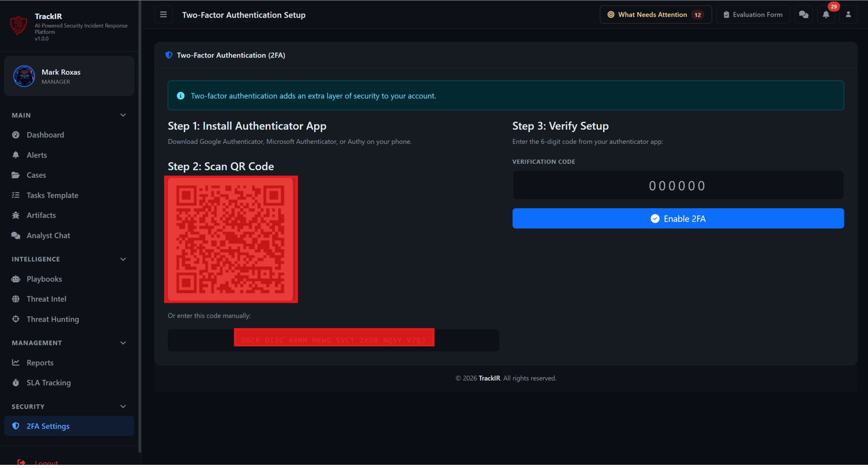Click the Threat Hunting crosshair icon
This screenshot has height=468, width=868.
[16, 319]
